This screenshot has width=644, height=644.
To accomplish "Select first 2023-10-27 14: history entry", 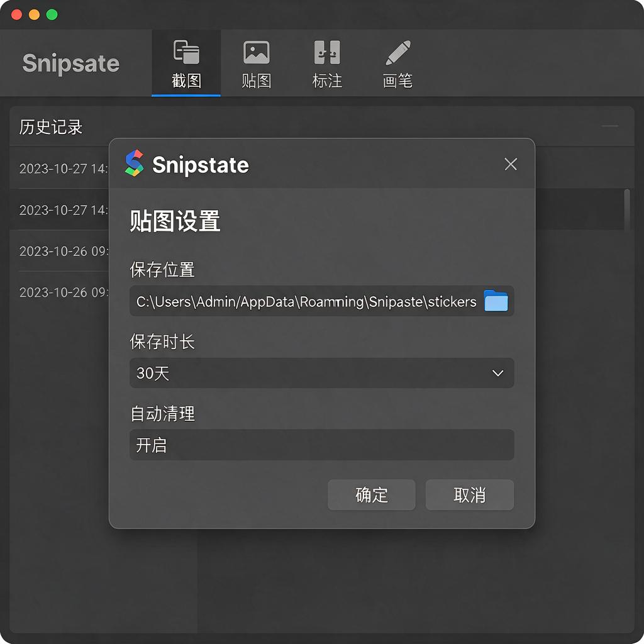I will point(64,169).
